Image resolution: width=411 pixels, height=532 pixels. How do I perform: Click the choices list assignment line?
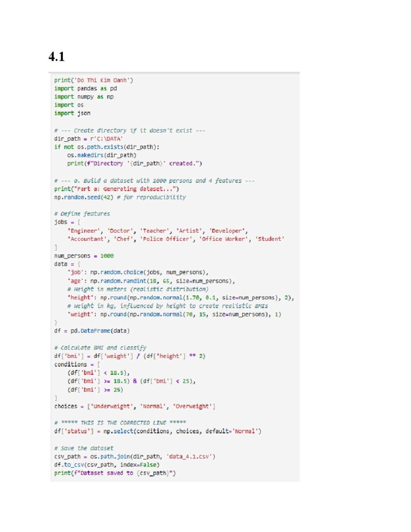coord(135,406)
